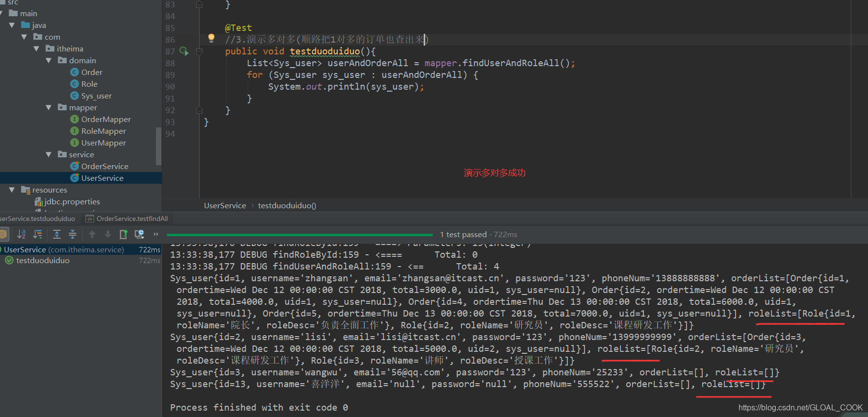The width and height of the screenshot is (868, 417).
Task: Click the @Test annotation
Action: coord(238,27)
